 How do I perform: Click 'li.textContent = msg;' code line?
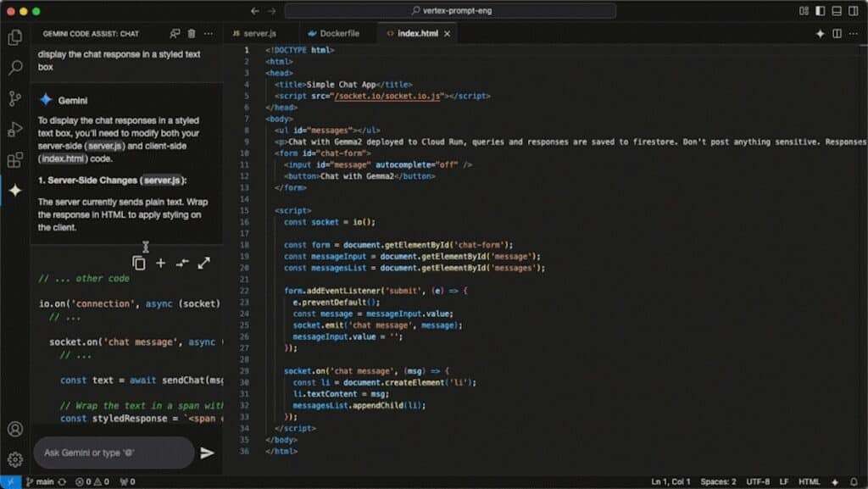341,394
